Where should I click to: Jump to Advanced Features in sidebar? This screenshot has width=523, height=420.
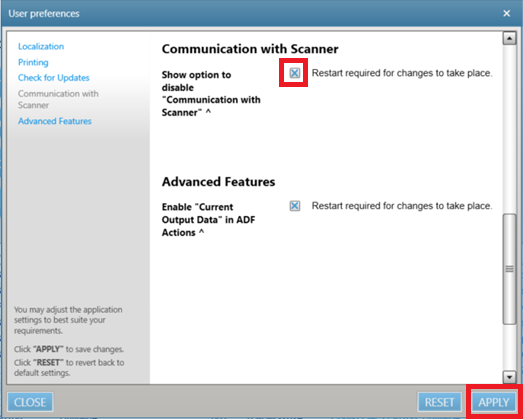point(55,121)
